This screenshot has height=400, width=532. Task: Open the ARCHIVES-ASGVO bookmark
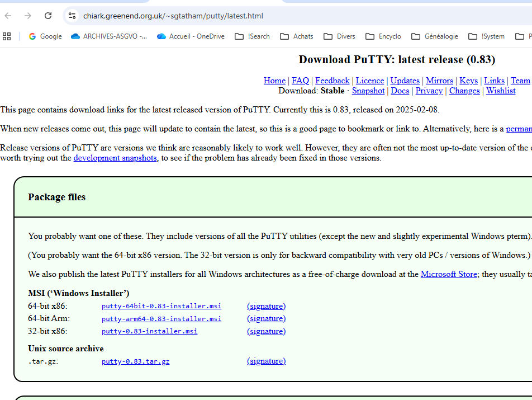click(109, 36)
